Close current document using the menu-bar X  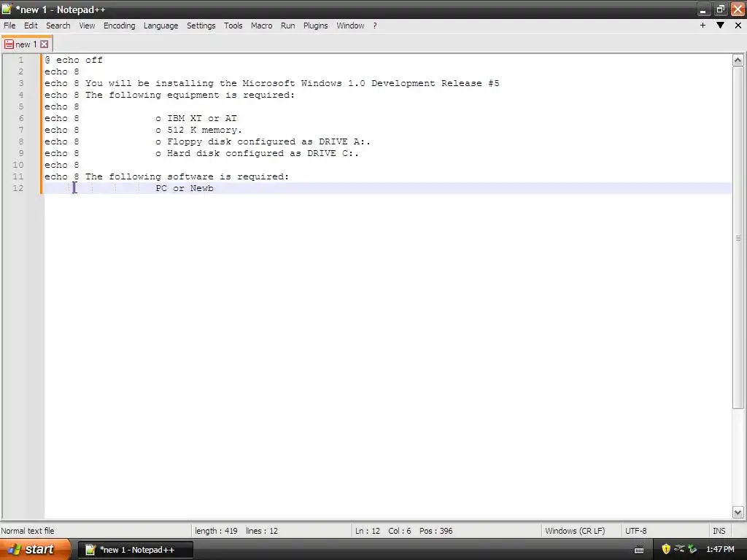click(738, 26)
